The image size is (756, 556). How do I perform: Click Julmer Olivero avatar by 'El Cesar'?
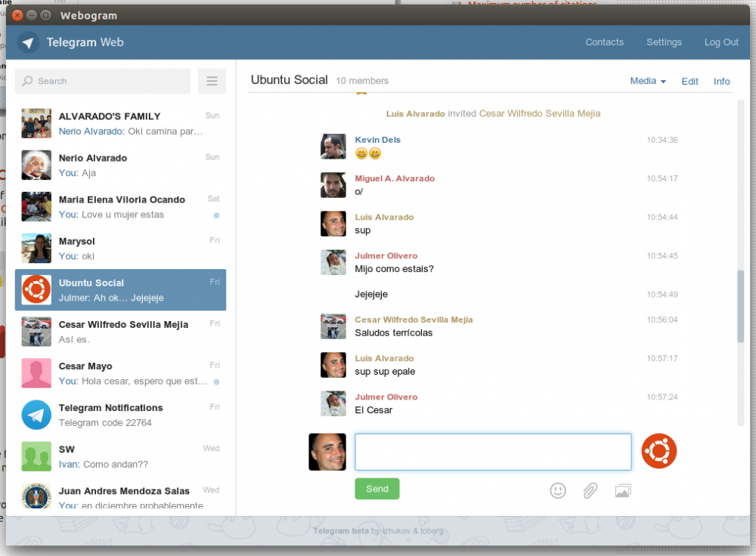(x=333, y=403)
